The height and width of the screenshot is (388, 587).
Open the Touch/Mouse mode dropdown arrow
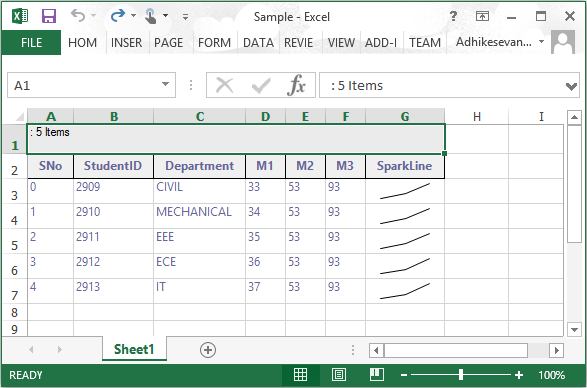[165, 16]
